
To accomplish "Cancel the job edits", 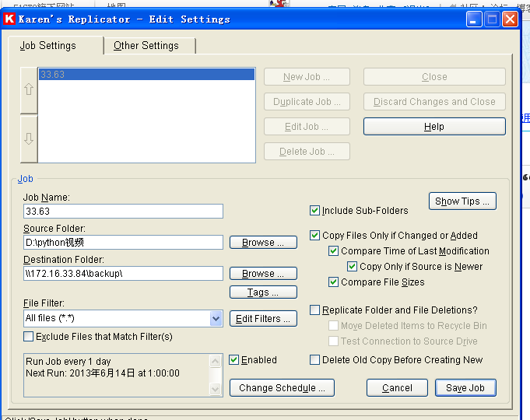I will (x=397, y=387).
